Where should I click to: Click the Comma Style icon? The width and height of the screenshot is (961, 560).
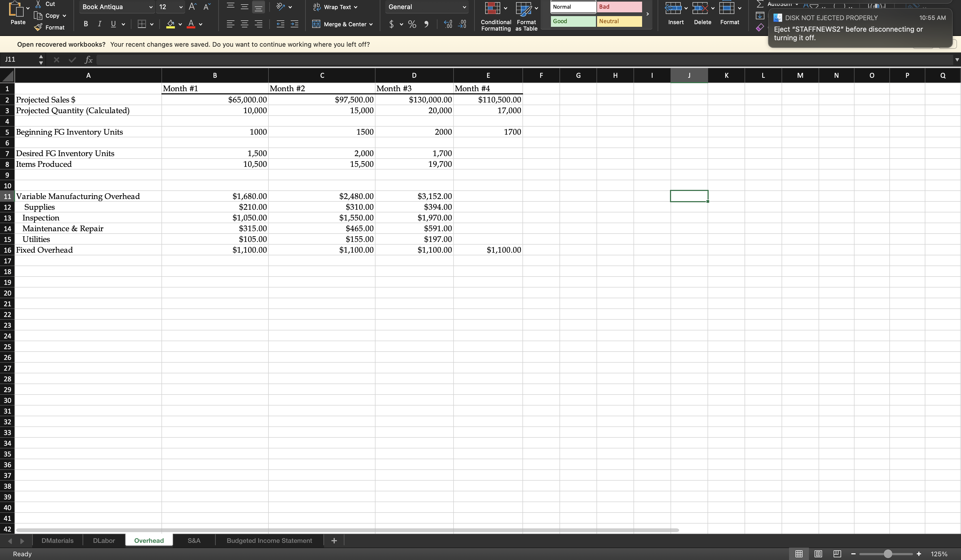[426, 24]
